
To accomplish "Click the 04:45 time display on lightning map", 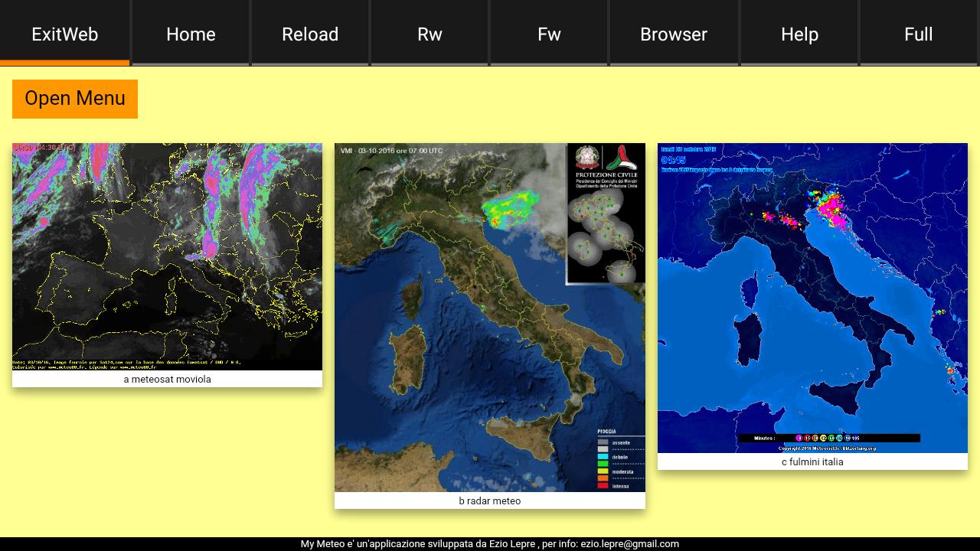I will pos(674,158).
